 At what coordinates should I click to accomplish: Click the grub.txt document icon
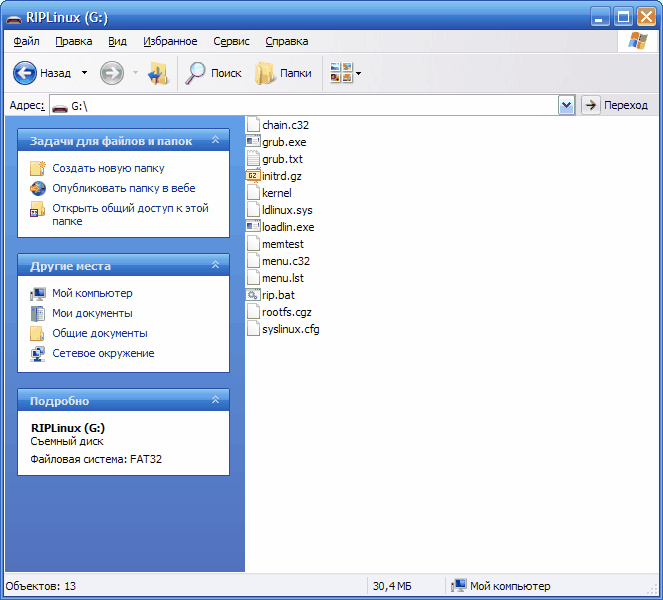coord(253,159)
